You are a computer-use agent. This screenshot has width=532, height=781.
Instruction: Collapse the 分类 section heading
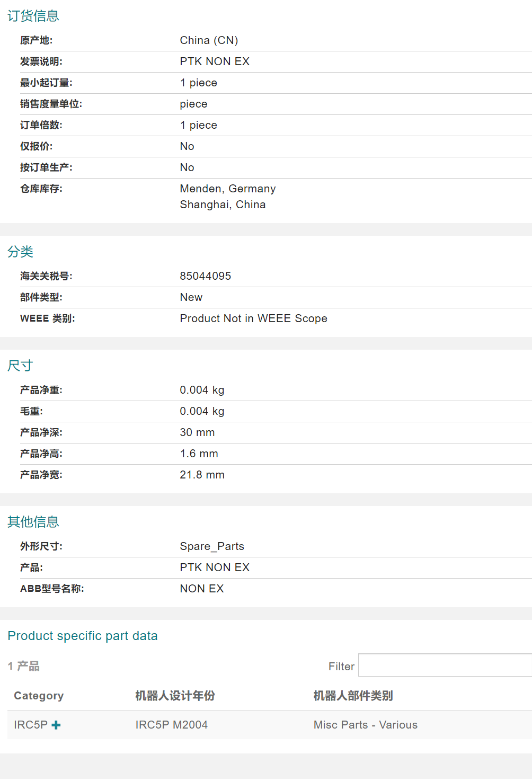click(x=21, y=252)
